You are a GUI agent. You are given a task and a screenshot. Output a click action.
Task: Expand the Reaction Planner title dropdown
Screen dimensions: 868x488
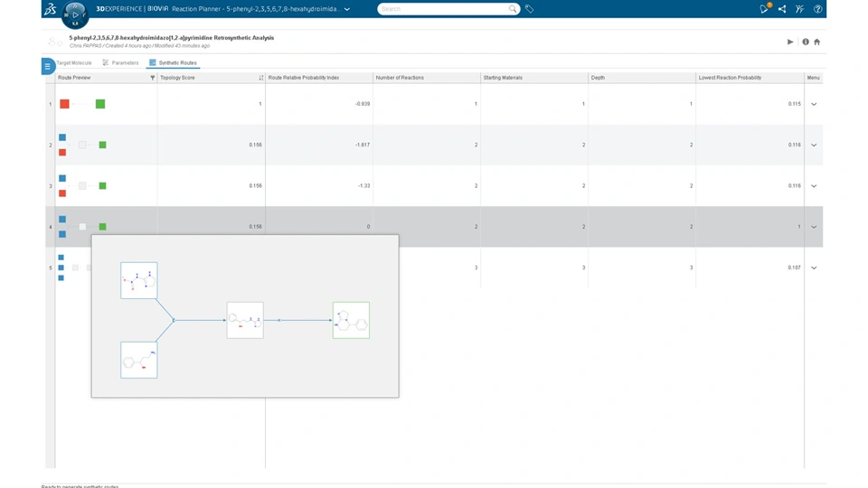(347, 9)
